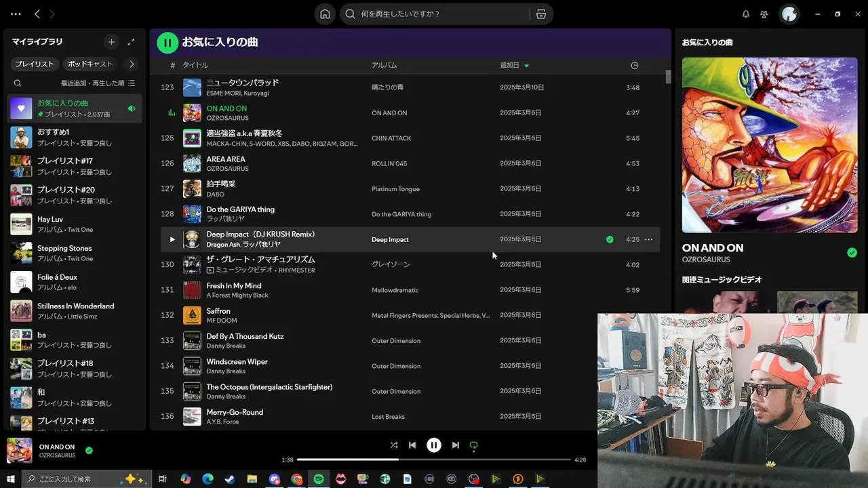Toggle liked checkmark in now-playing bar
The height and width of the screenshot is (488, 868).
pyautogui.click(x=89, y=450)
